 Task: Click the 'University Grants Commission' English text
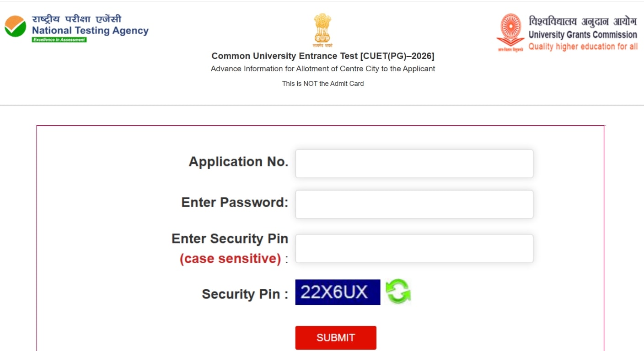[583, 35]
